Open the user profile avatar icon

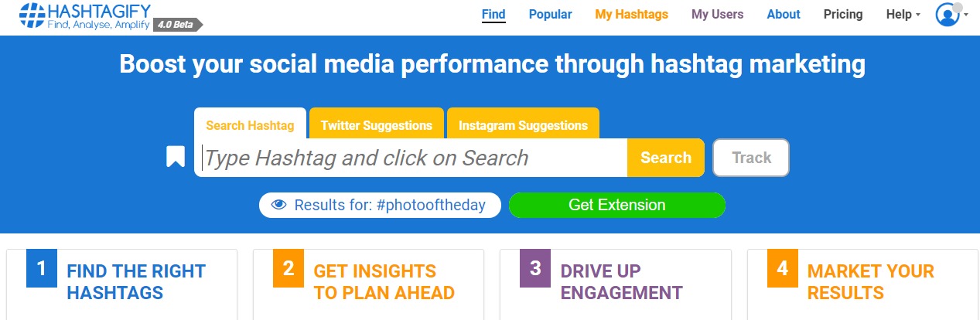947,15
